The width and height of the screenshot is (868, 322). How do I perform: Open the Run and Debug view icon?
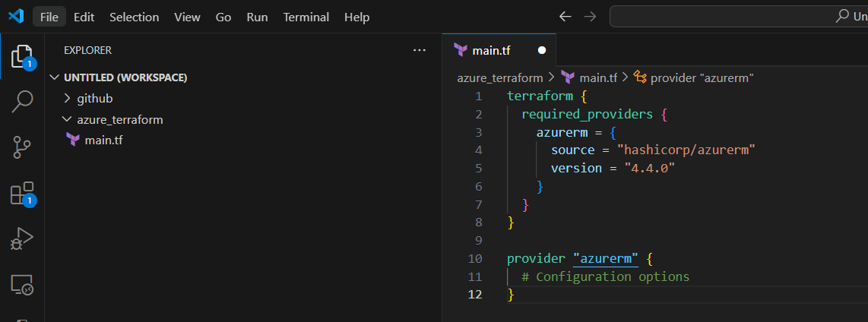pyautogui.click(x=22, y=239)
